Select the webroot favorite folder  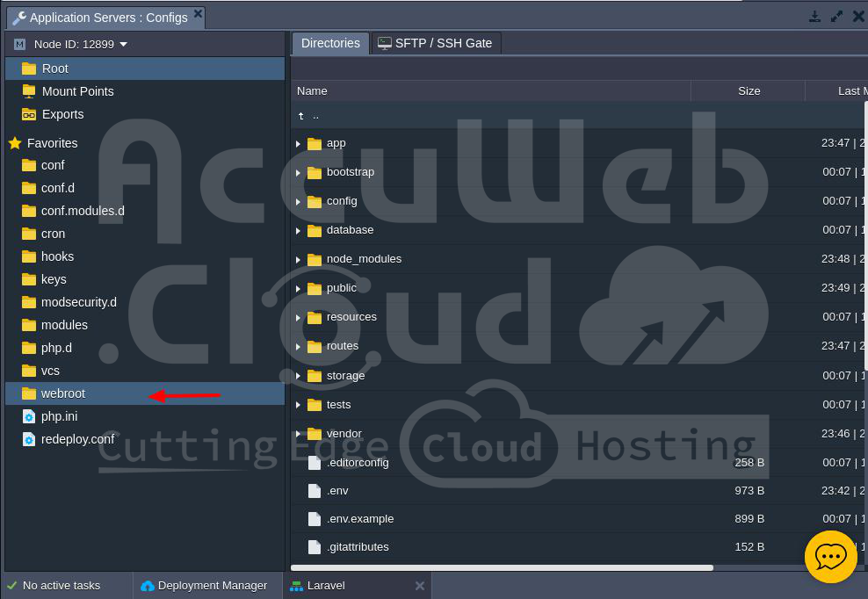pyautogui.click(x=63, y=393)
